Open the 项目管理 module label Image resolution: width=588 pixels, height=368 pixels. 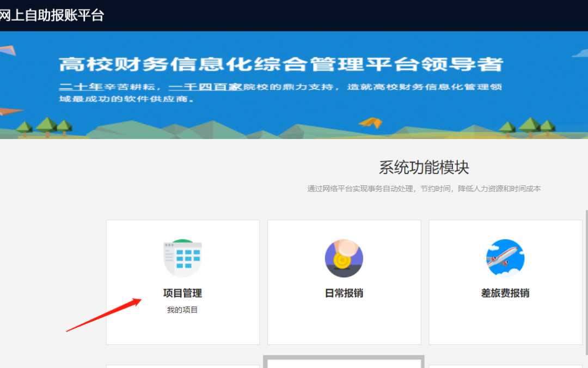pos(182,293)
